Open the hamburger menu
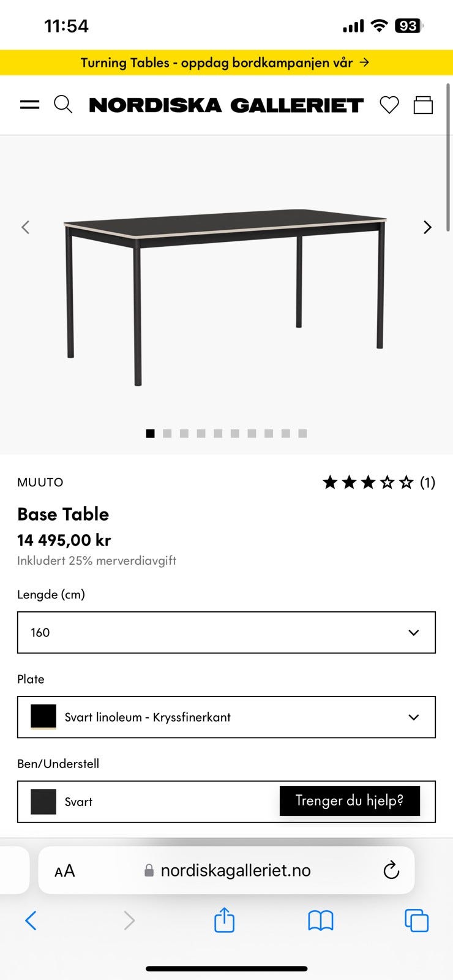Image resolution: width=453 pixels, height=980 pixels. [x=29, y=105]
